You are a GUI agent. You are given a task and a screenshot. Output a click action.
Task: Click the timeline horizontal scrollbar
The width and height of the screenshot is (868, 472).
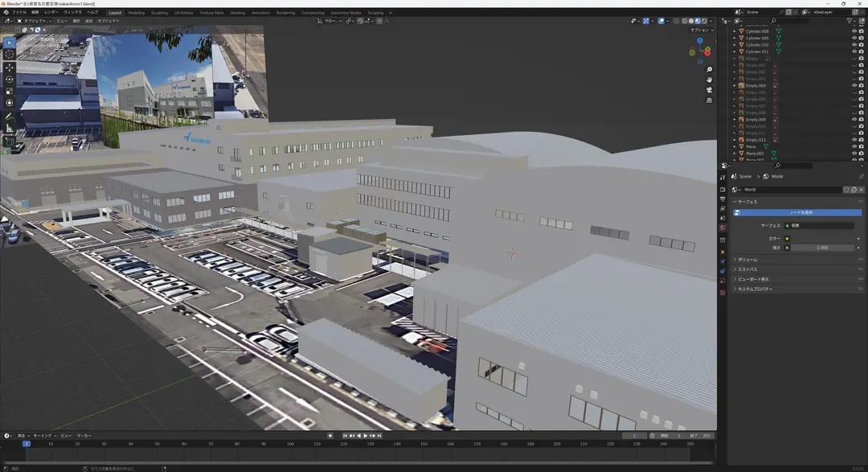[357, 462]
